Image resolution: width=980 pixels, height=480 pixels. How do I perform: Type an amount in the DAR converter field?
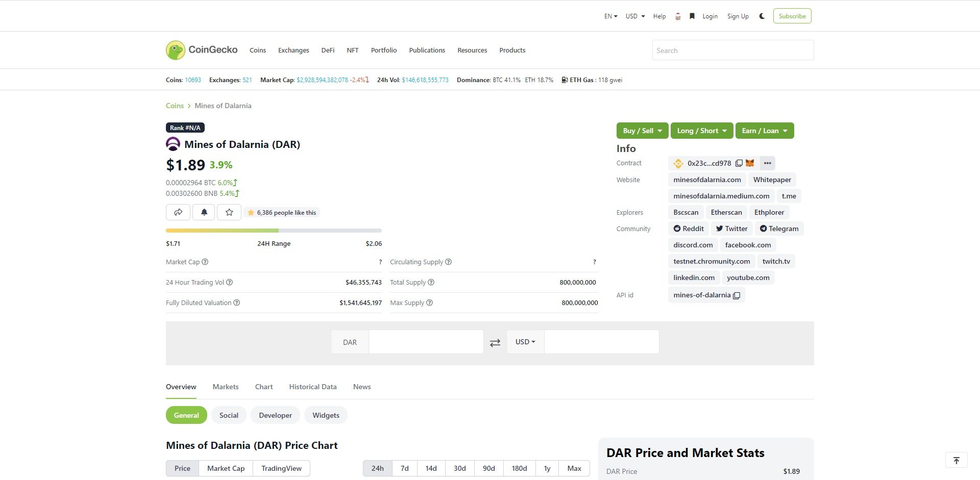[x=426, y=342]
